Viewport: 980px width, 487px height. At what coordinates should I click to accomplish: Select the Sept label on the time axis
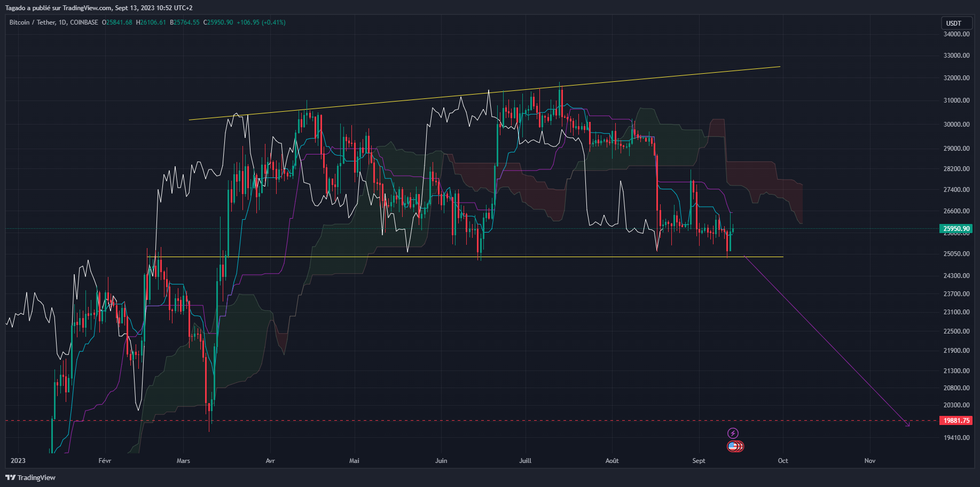tap(698, 460)
